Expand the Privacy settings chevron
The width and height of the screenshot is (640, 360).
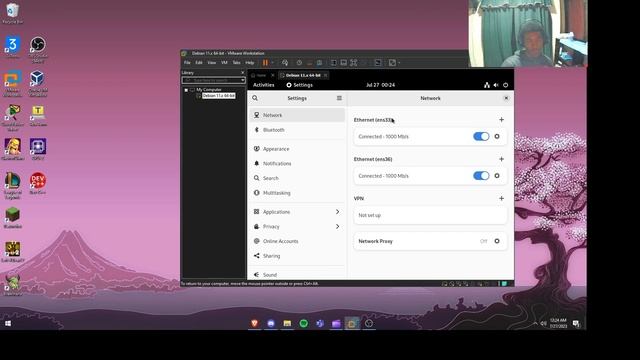(x=338, y=226)
